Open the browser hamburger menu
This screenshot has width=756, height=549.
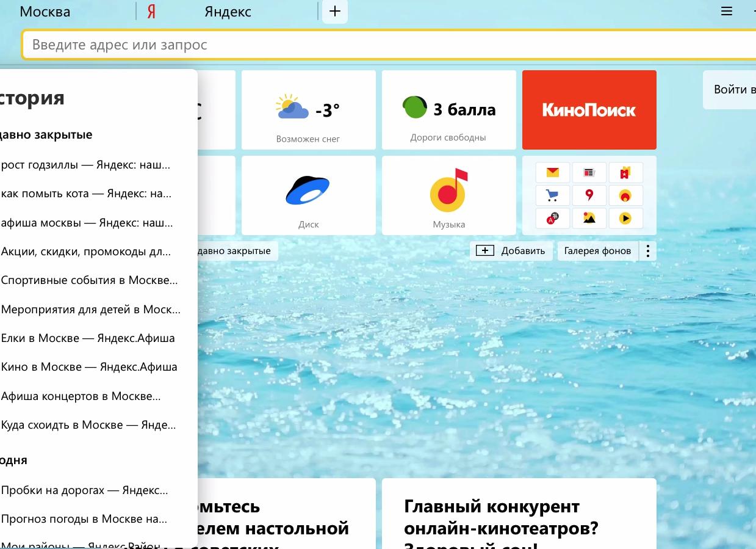(x=725, y=11)
